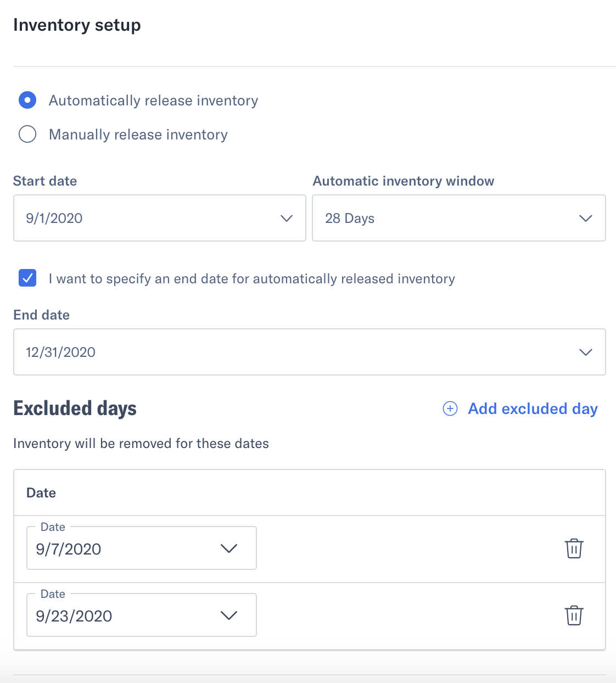Click the plus icon beside Add excluded day

450,408
